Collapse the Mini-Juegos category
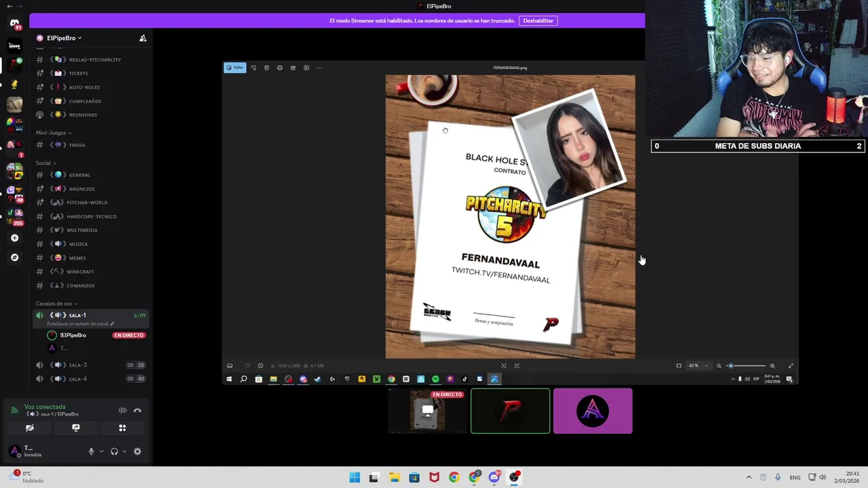Screen dimensions: 868x488 point(54,133)
